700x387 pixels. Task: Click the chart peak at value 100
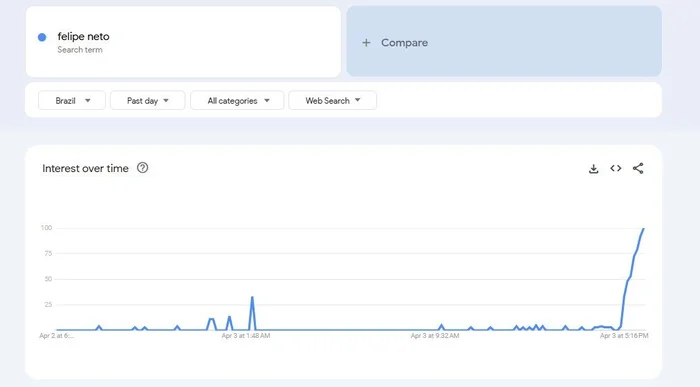point(643,229)
